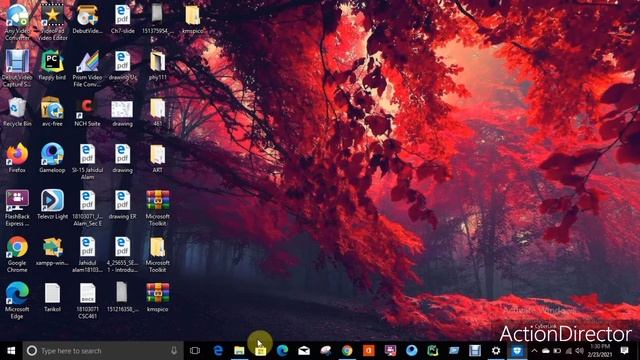Select the 151216358 file icon
This screenshot has width=640, height=360.
122,298
